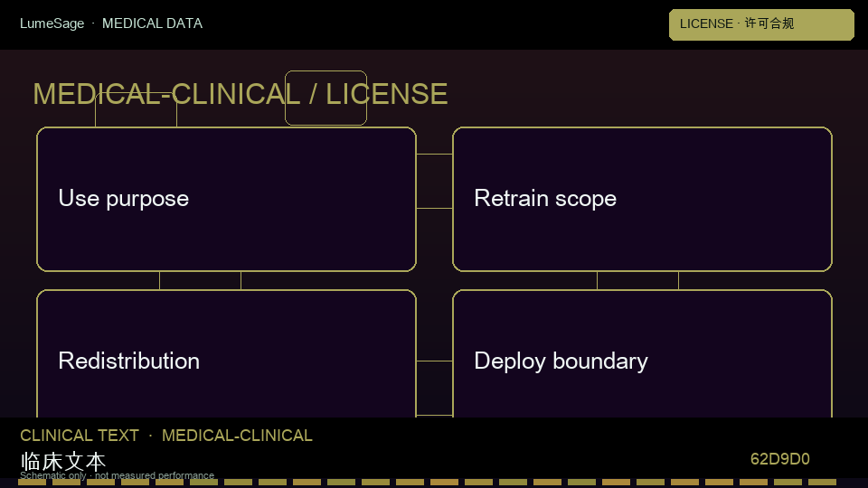The width and height of the screenshot is (868, 488).
Task: Open the Redistribution card
Action: click(x=226, y=353)
